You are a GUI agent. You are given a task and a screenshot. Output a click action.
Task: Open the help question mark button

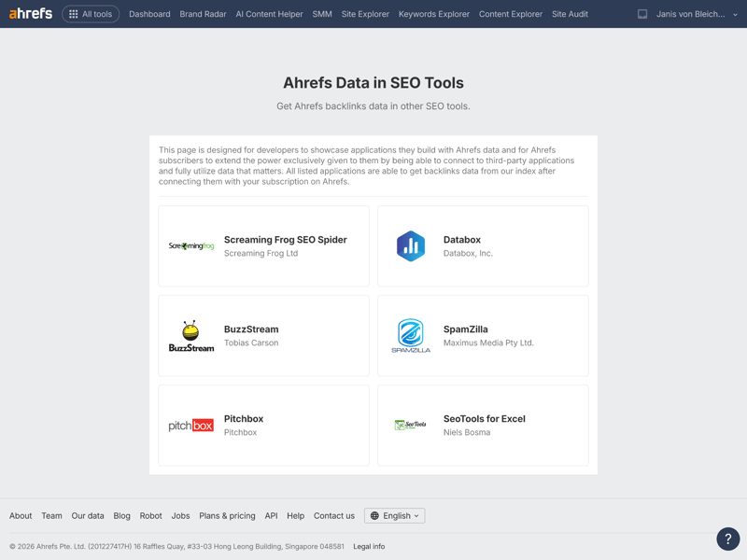[x=727, y=539]
